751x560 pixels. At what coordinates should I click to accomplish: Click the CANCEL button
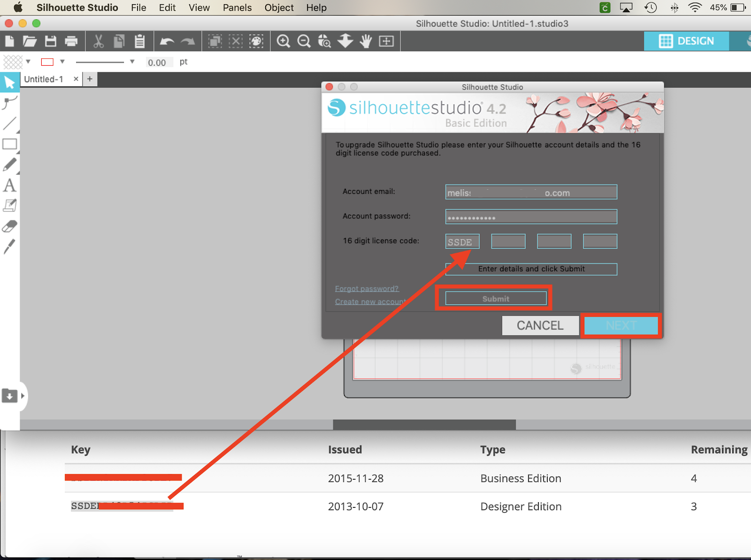[540, 325]
